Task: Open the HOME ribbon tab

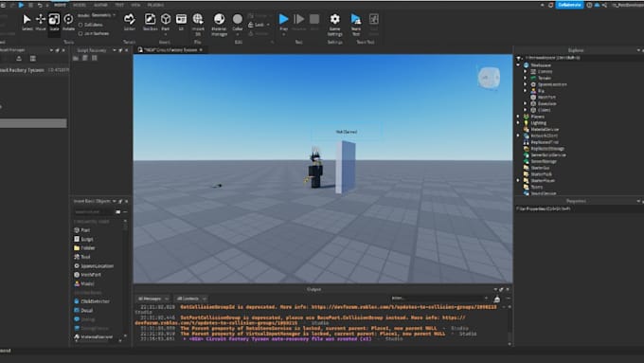Action: (x=60, y=5)
